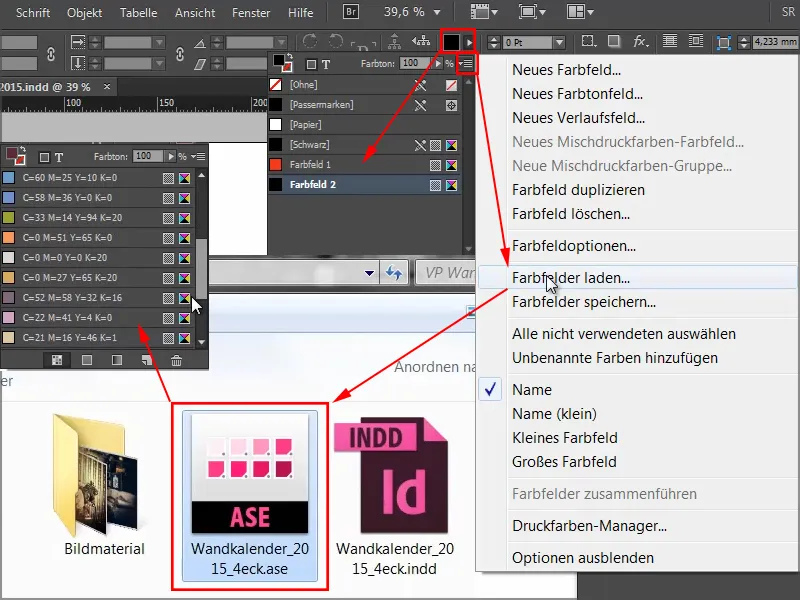Click the new swatch icon in left panel
Viewport: 800px width, 600px height.
click(147, 360)
